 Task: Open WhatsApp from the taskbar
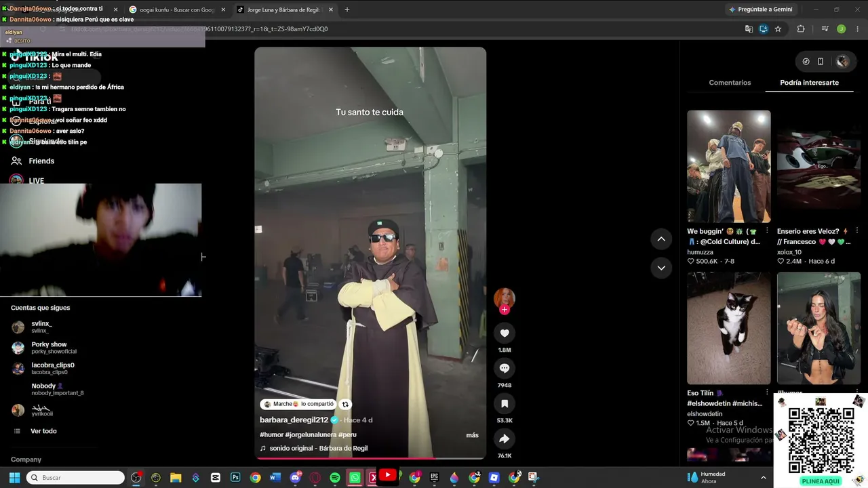pyautogui.click(x=355, y=478)
